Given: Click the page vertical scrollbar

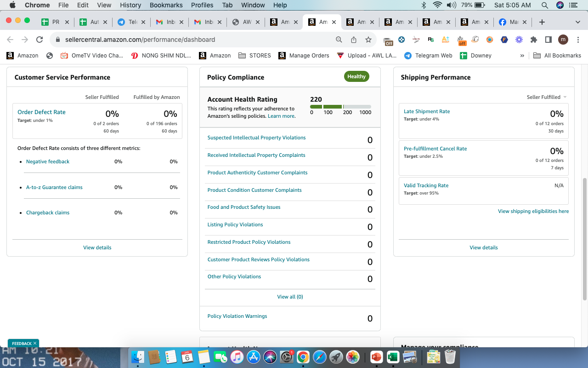Looking at the screenshot, I should [585, 239].
